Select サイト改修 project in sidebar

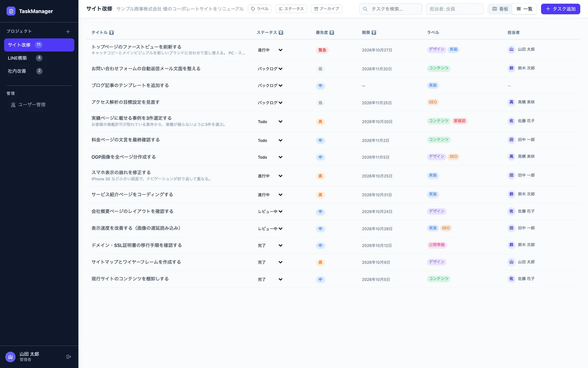coord(39,45)
